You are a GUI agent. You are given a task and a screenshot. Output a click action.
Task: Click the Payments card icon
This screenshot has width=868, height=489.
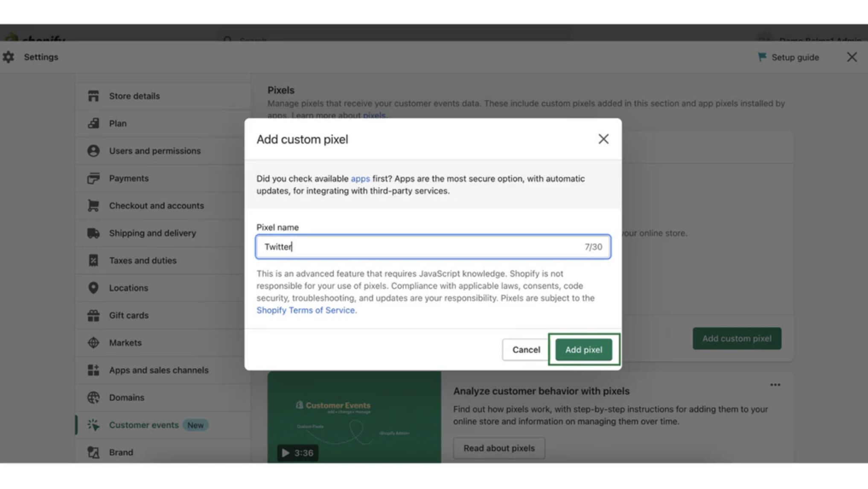click(x=93, y=178)
